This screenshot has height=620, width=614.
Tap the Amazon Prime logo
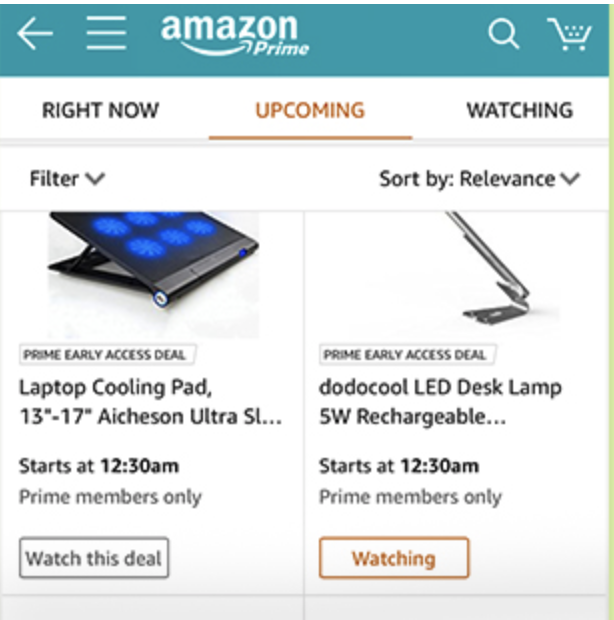[235, 35]
